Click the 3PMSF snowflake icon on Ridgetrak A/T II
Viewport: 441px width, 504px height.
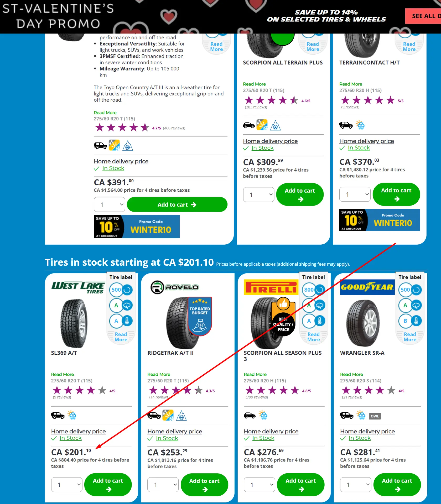click(181, 416)
